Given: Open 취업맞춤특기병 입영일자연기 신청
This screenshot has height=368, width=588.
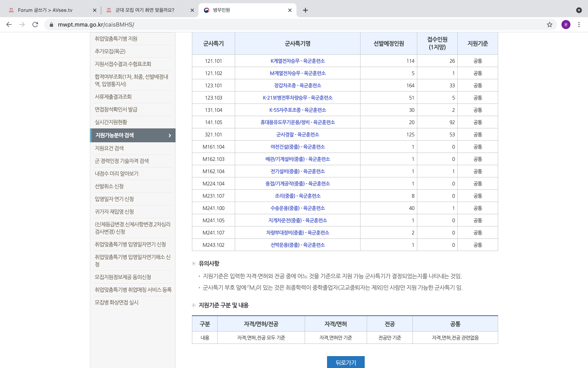Looking at the screenshot, I should 130,244.
